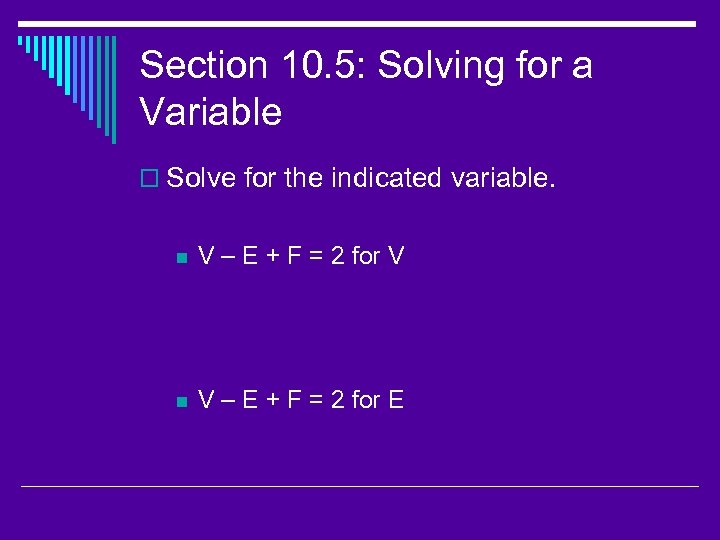The width and height of the screenshot is (720, 540).
Task: Click the word "Variable" in the title
Action: point(211,112)
